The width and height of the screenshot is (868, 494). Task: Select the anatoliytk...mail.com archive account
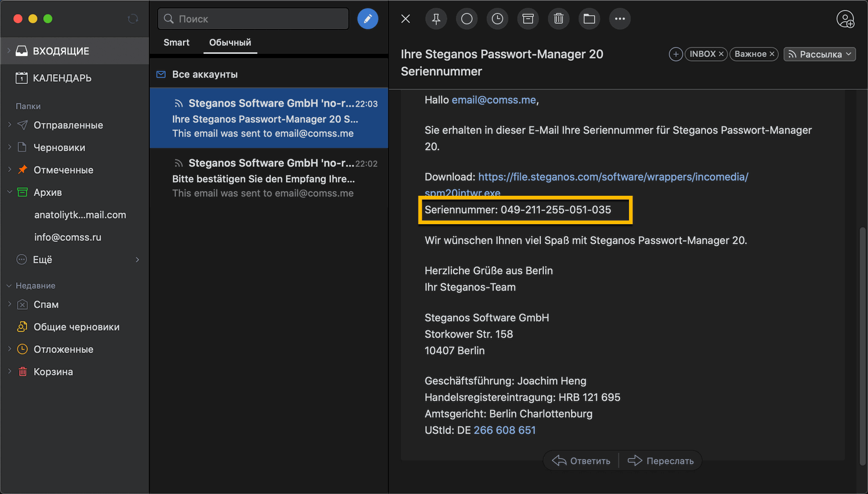pyautogui.click(x=80, y=215)
